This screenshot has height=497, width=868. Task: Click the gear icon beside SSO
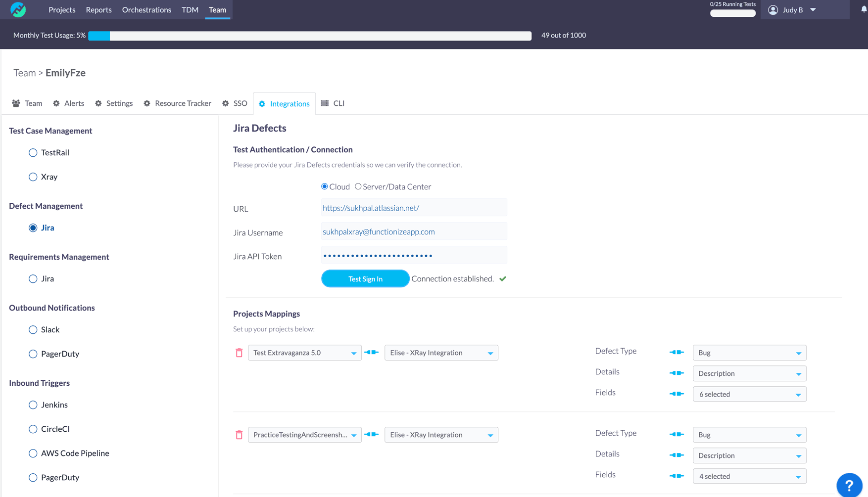(226, 103)
